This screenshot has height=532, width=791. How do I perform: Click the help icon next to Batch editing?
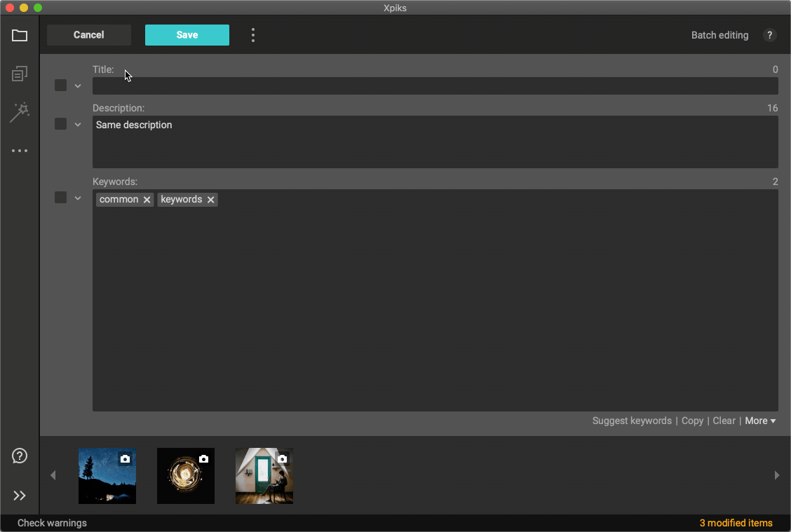coord(769,35)
